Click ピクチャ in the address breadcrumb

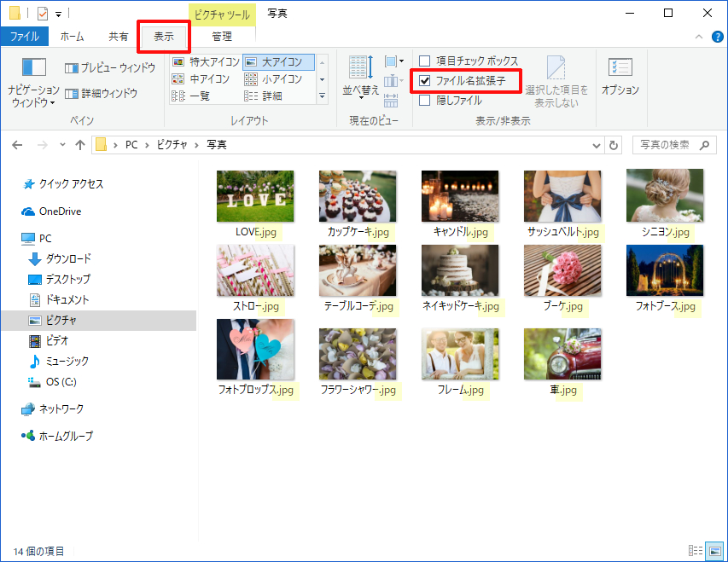172,145
